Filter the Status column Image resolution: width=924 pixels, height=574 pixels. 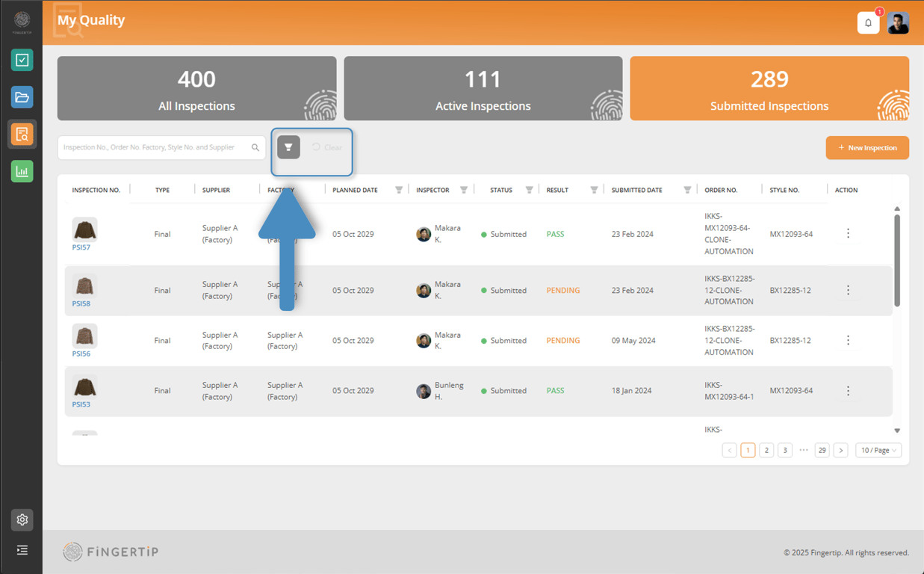(x=529, y=190)
